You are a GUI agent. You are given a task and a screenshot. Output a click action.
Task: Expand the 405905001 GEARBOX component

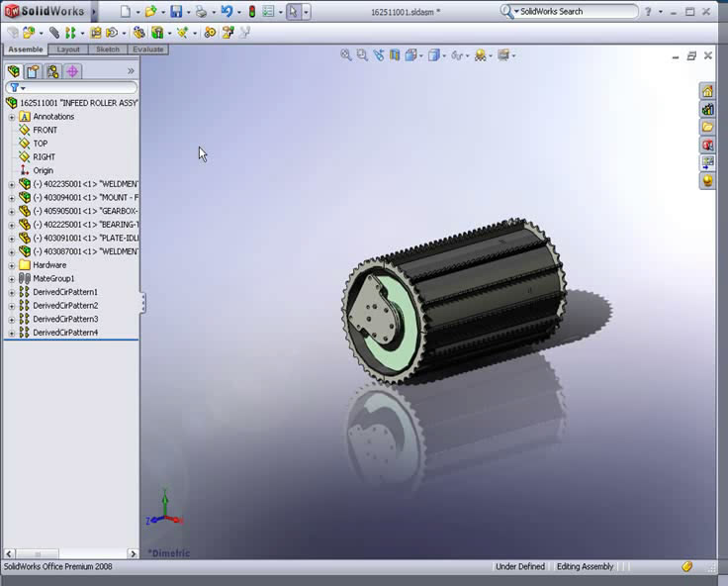pos(12,212)
